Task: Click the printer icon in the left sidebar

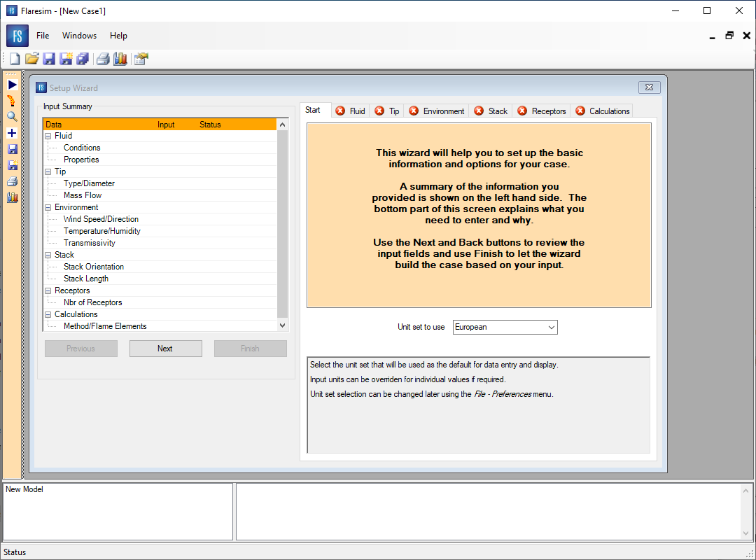Action: (x=13, y=181)
